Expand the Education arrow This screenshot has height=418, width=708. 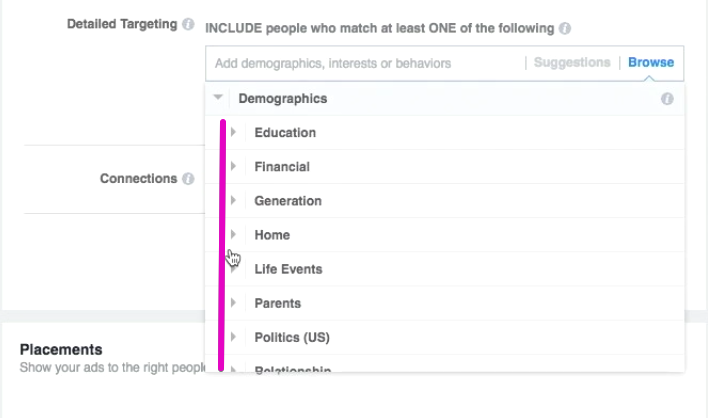[233, 132]
